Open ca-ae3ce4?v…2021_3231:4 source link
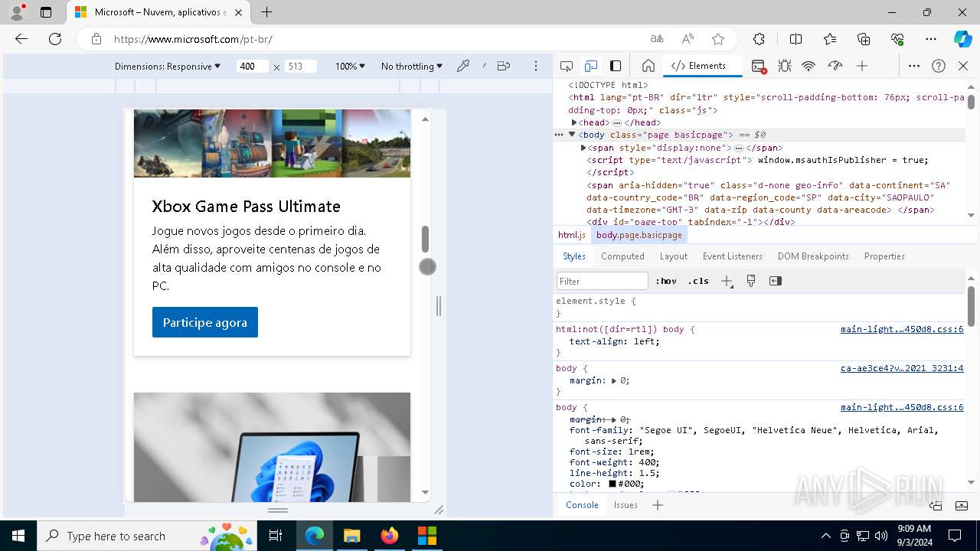The width and height of the screenshot is (980, 551). tap(902, 368)
